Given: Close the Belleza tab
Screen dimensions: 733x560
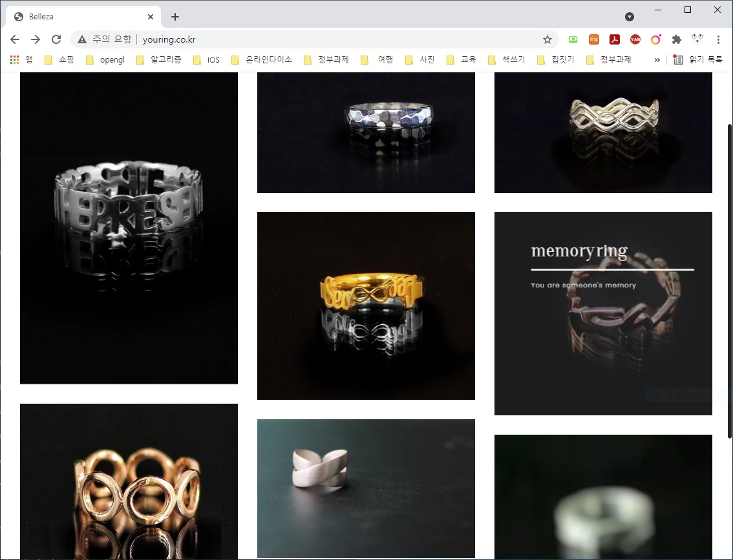Looking at the screenshot, I should click(151, 17).
